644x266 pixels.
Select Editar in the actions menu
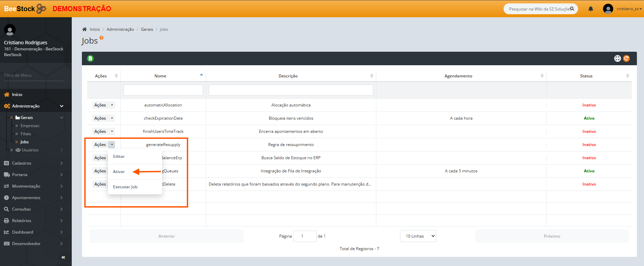coord(119,156)
